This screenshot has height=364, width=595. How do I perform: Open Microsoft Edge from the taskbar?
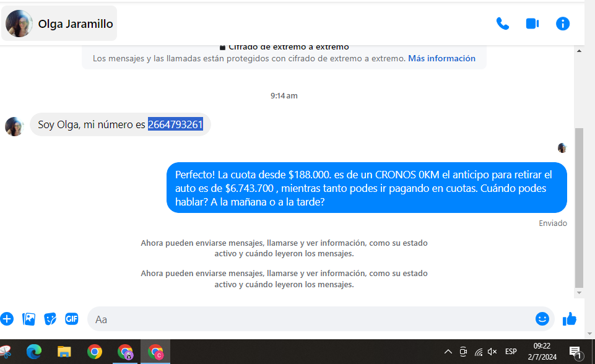(x=33, y=352)
